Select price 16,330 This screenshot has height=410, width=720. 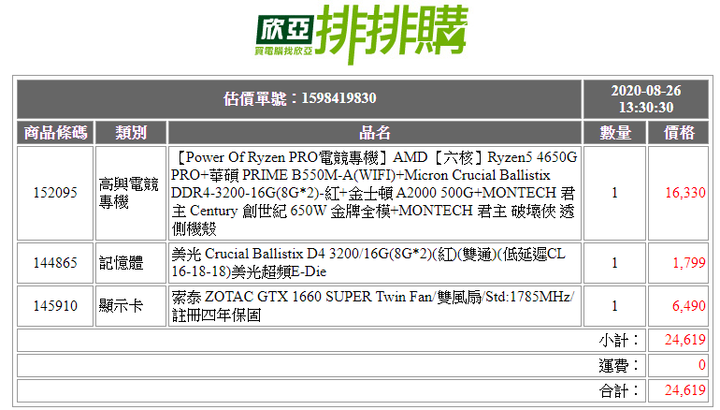685,193
